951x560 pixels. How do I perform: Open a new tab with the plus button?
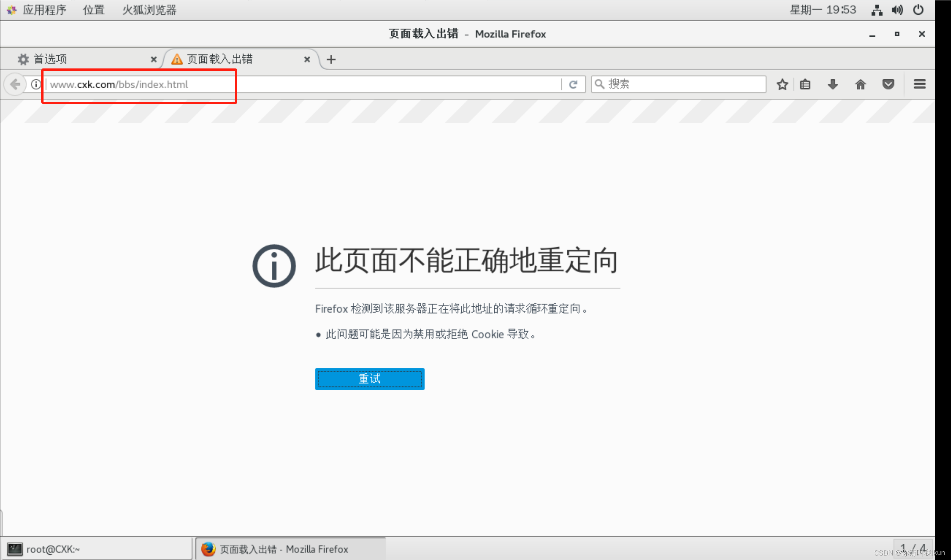(x=331, y=59)
